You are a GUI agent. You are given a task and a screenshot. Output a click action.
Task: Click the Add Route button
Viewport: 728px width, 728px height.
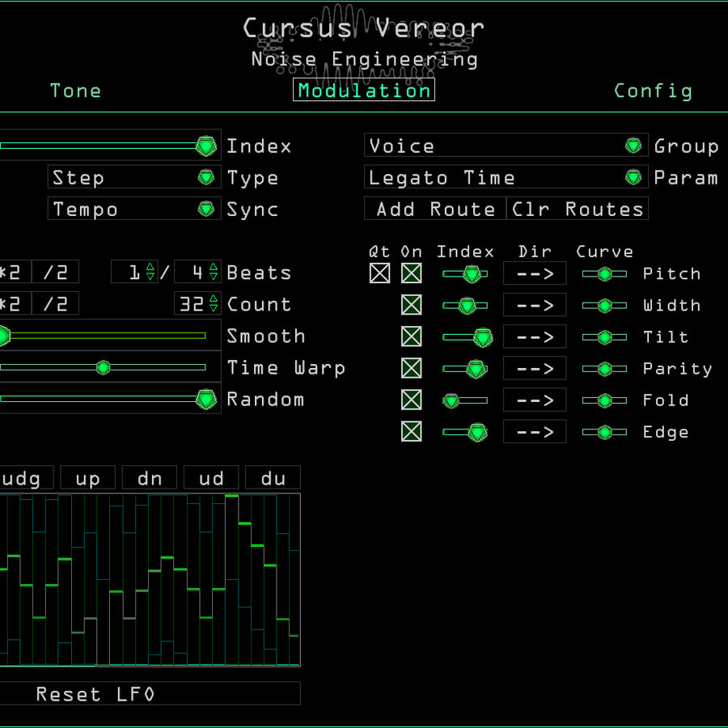point(435,209)
